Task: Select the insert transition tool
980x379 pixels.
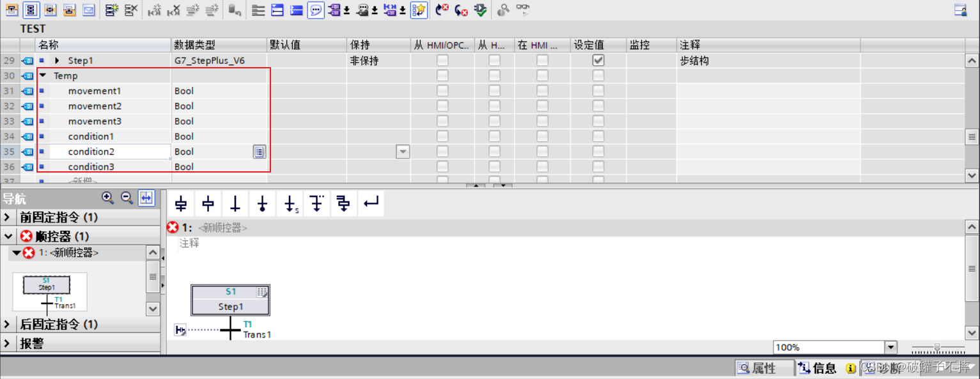Action: pyautogui.click(x=235, y=203)
